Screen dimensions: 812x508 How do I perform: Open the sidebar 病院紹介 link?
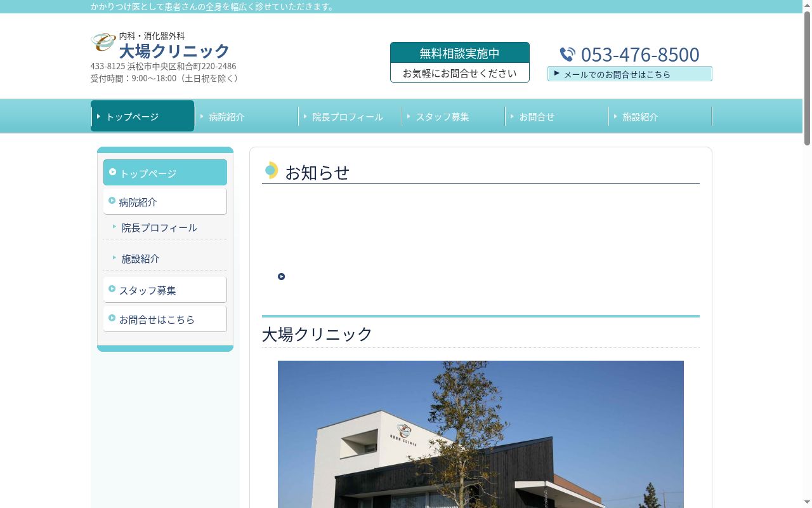click(165, 201)
